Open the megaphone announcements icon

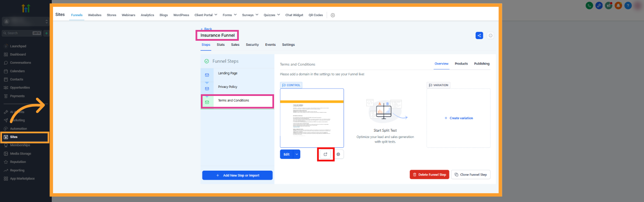(609, 5)
